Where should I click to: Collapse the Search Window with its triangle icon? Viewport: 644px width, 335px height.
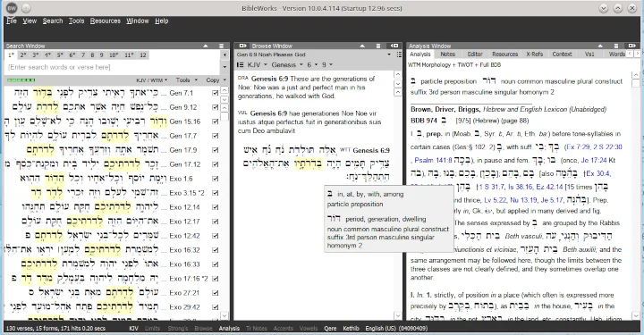pyautogui.click(x=206, y=46)
